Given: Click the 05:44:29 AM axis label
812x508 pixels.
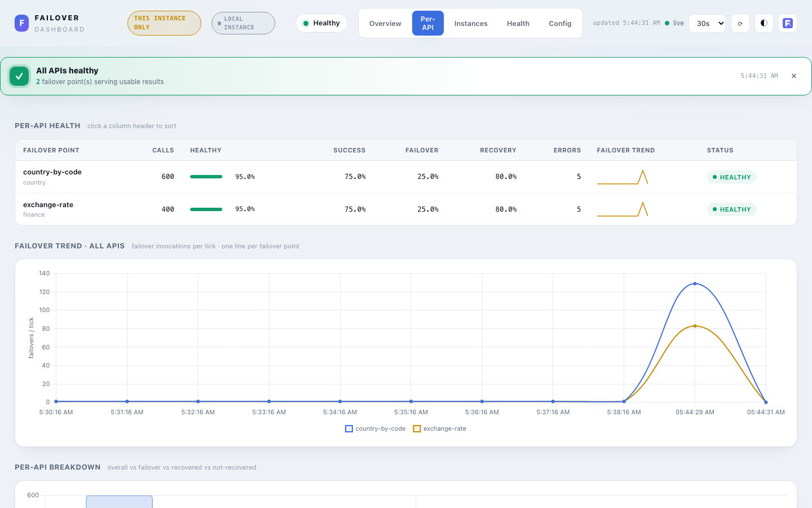Looking at the screenshot, I should (695, 412).
